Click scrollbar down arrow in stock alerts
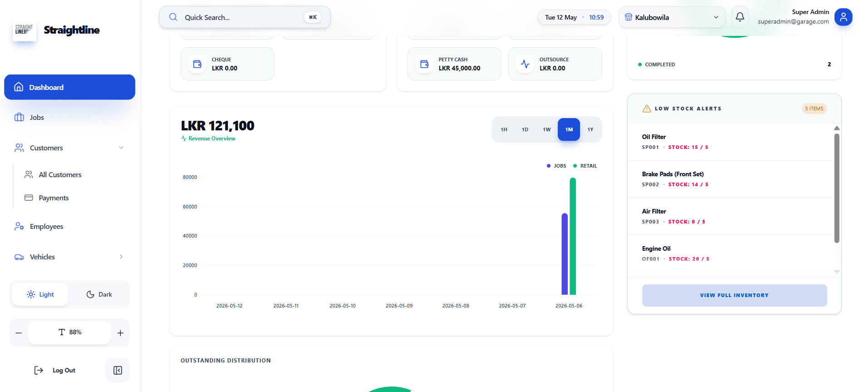 pos(837,272)
